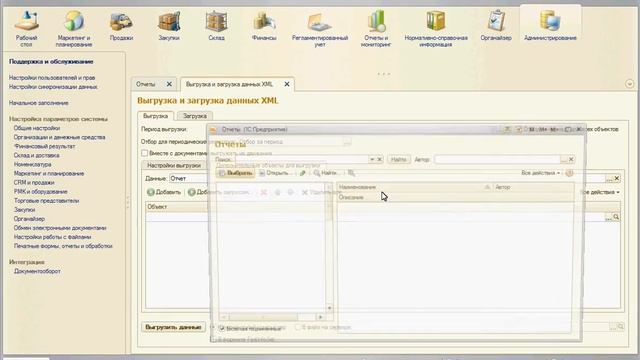The image size is (640, 360).
Task: Open Все действия menu in export form
Action: tap(600, 192)
